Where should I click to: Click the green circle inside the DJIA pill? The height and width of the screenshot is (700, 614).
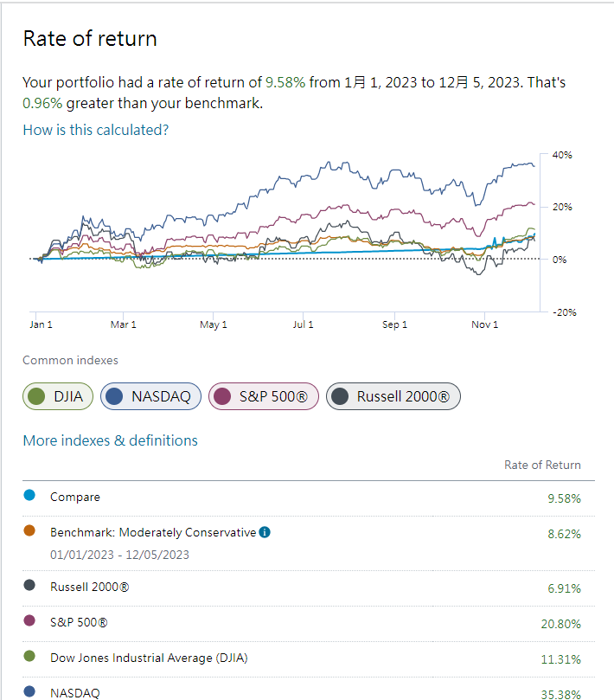[35, 397]
